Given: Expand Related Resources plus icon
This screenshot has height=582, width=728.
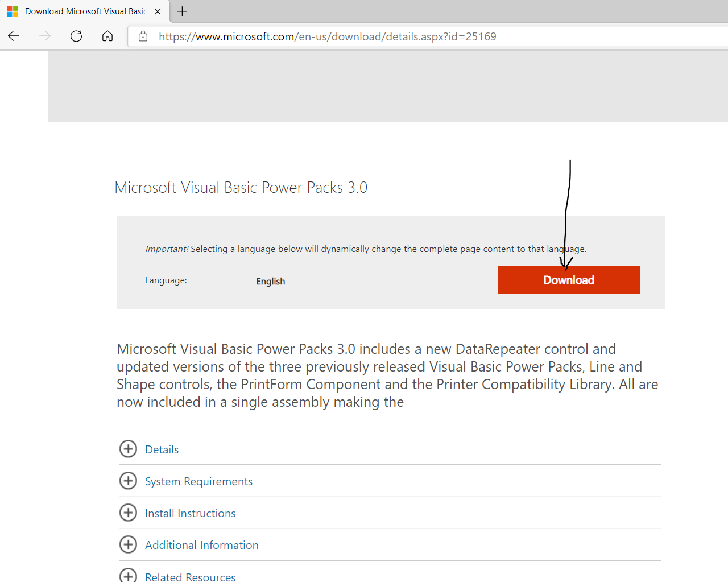Looking at the screenshot, I should coord(129,575).
